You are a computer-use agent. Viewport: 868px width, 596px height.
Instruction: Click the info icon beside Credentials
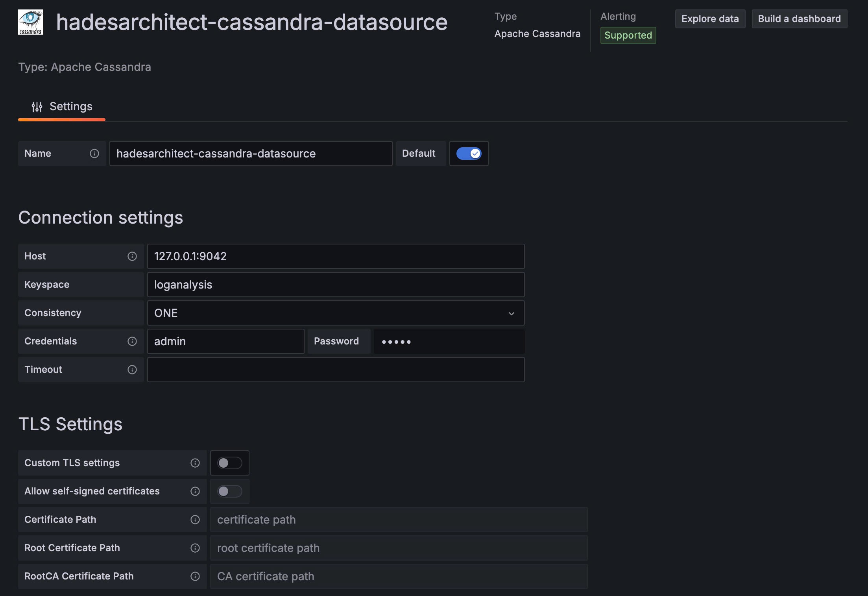point(132,341)
